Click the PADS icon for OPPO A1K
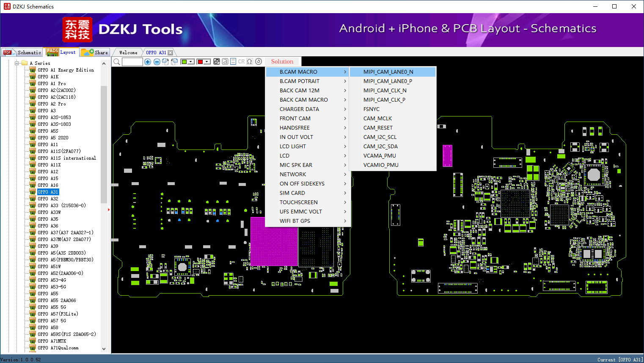The width and height of the screenshot is (644, 363). coord(33,77)
